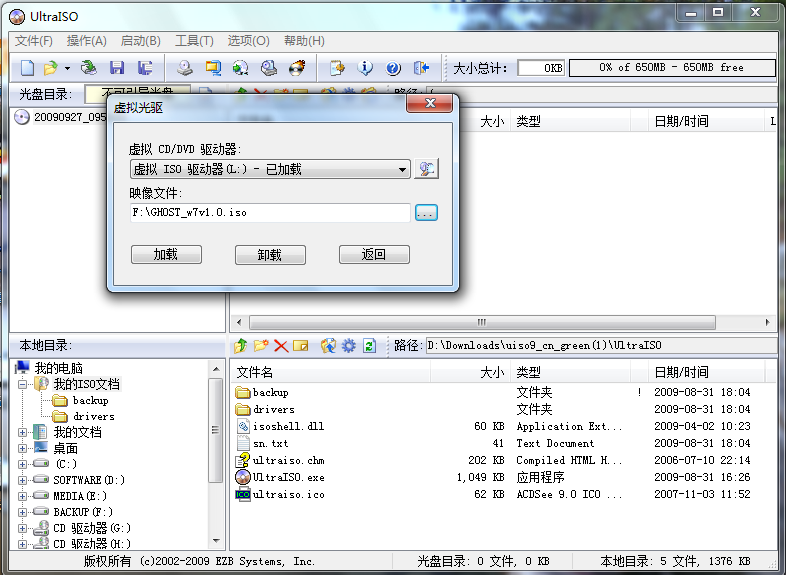Click the 卸载 unmount button
The height and width of the screenshot is (575, 786).
tap(270, 255)
